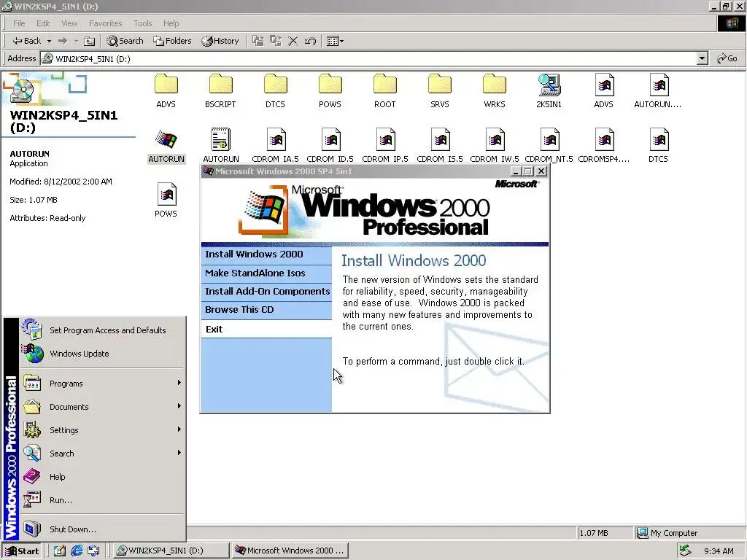Open the Views dropdown button
This screenshot has height=560, width=747.
click(335, 41)
